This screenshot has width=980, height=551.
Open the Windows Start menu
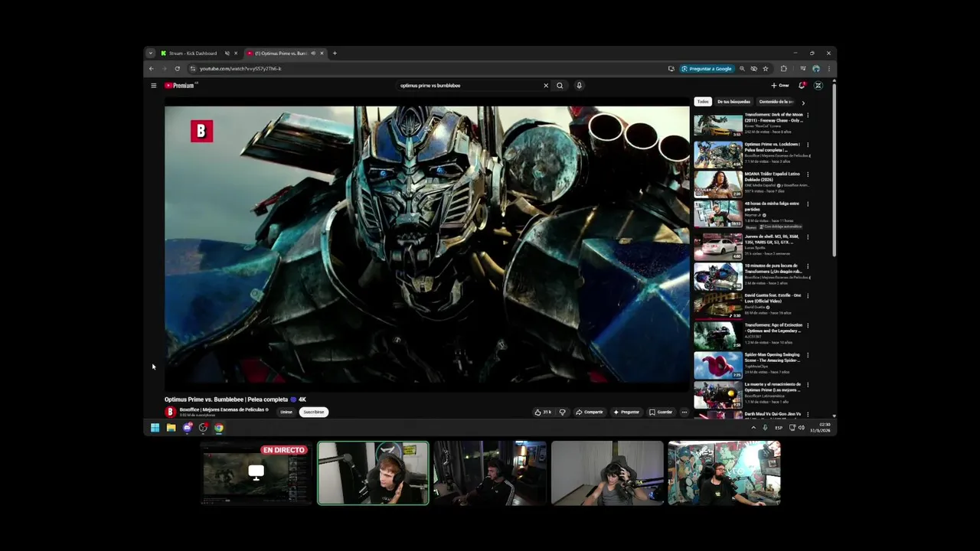(155, 428)
